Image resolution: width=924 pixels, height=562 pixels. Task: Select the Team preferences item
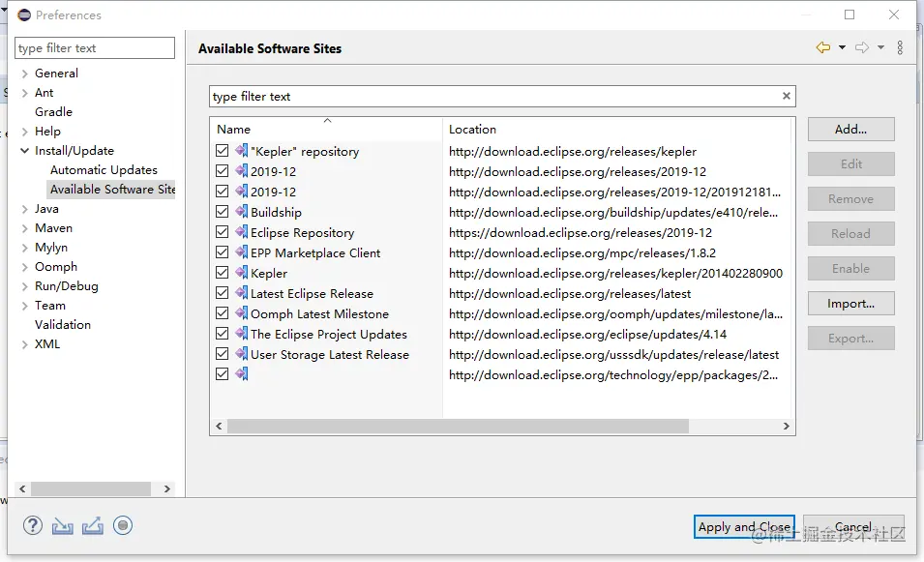pos(50,305)
